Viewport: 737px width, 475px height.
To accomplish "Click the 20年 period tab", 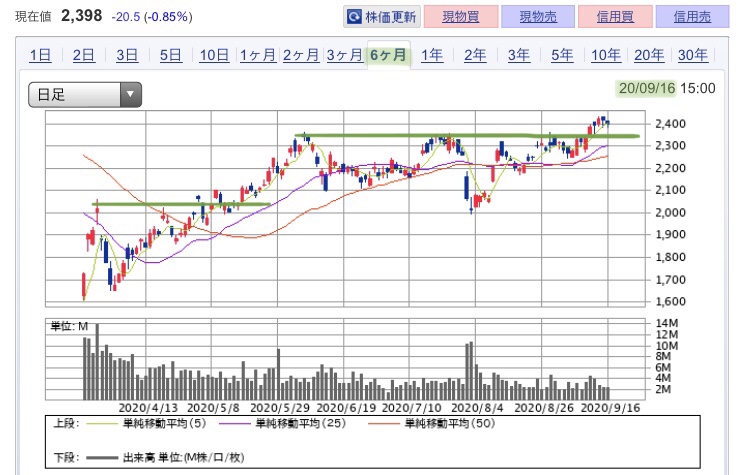I will pos(649,55).
